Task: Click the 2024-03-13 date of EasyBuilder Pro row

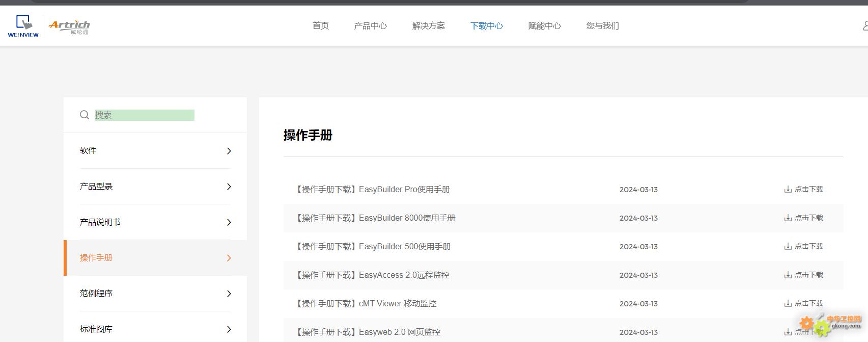Action: point(638,190)
